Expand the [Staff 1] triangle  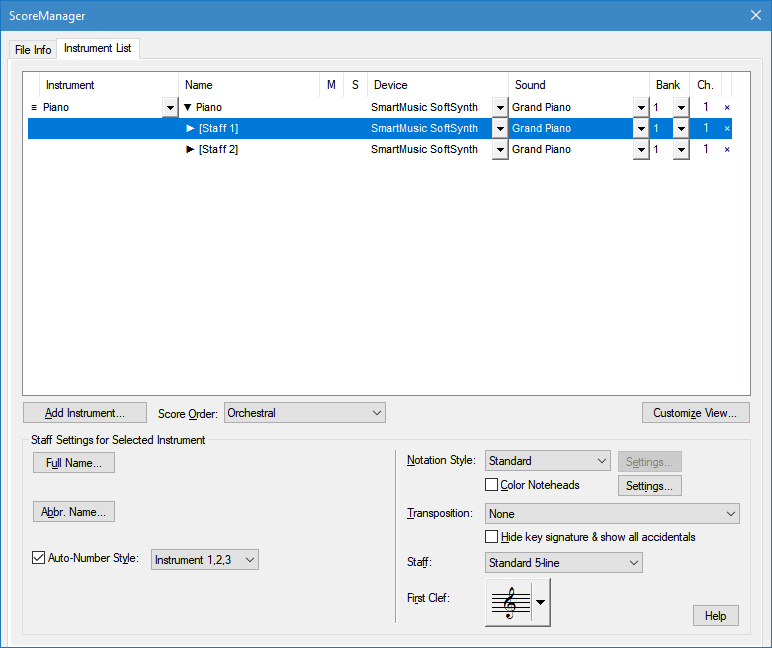point(191,128)
